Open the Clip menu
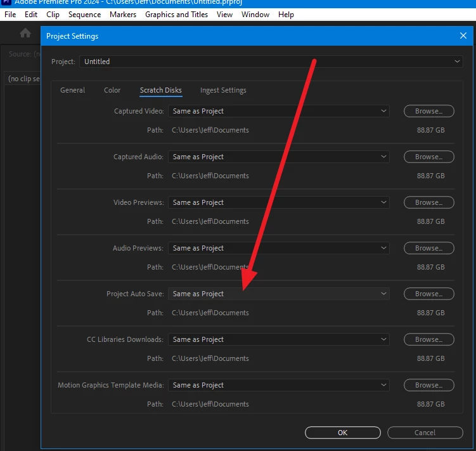 click(x=53, y=15)
